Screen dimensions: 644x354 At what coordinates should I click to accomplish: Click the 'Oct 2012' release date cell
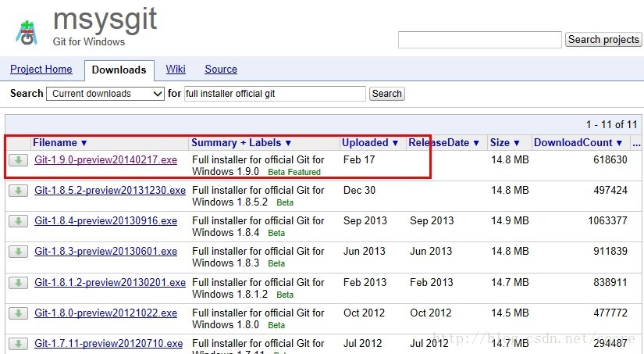point(430,313)
